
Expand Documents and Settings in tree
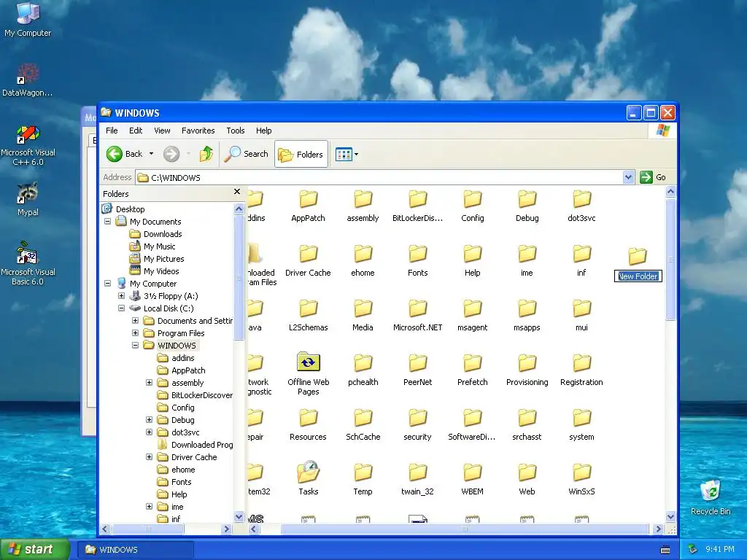[135, 321]
